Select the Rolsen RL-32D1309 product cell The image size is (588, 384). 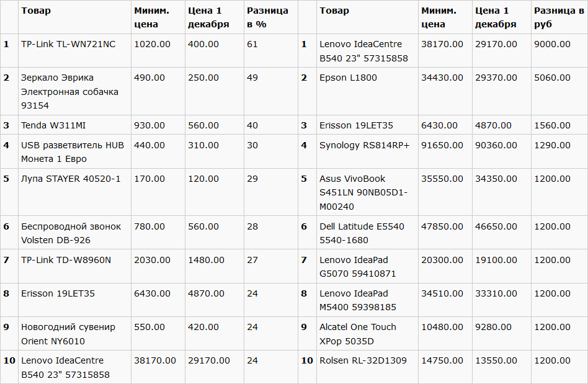pyautogui.click(x=363, y=360)
